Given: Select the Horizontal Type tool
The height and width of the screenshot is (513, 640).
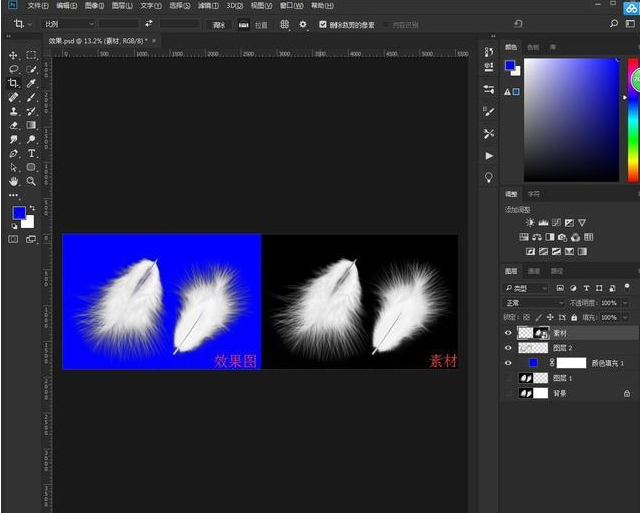Looking at the screenshot, I should [x=32, y=154].
